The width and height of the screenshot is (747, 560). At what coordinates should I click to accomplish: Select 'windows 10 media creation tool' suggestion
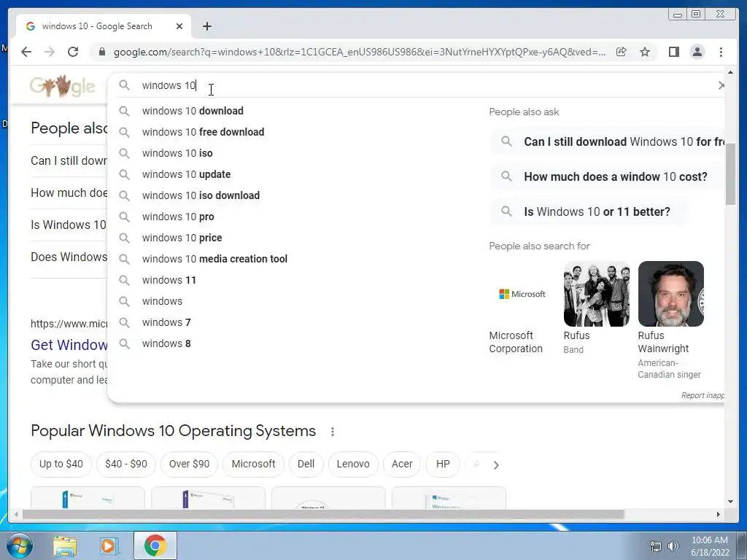coord(214,259)
